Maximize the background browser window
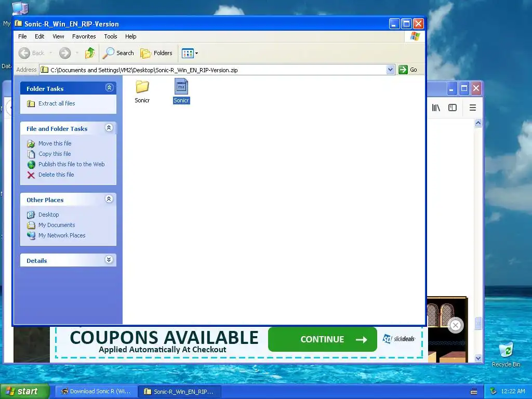This screenshot has height=399, width=532. (x=464, y=88)
